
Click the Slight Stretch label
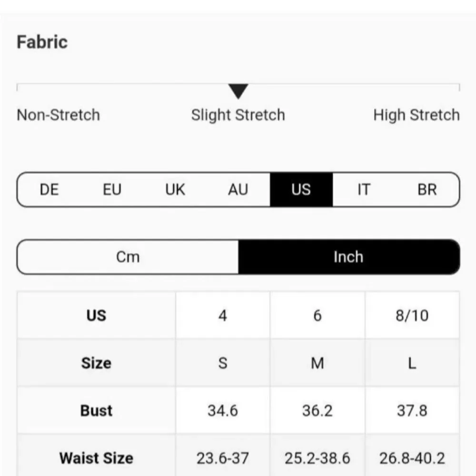pyautogui.click(x=238, y=115)
